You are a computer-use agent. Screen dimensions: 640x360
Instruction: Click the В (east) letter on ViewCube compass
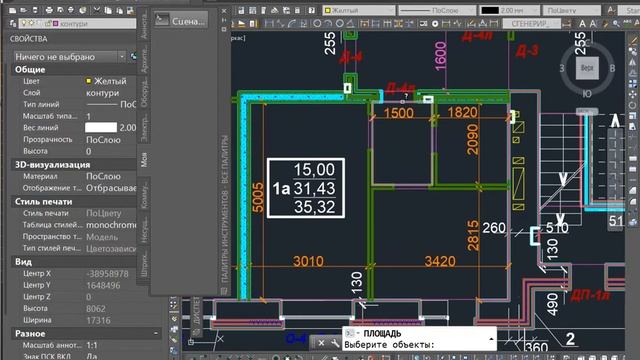pyautogui.click(x=612, y=68)
